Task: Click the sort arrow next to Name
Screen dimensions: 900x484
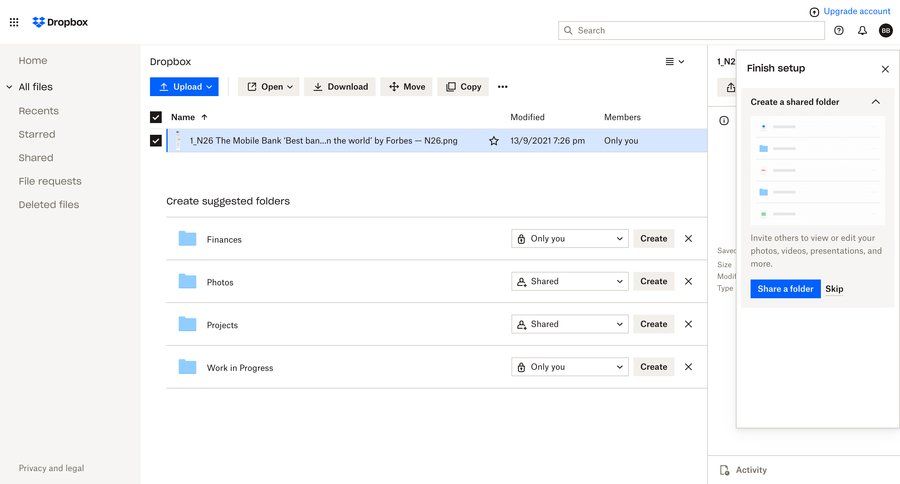Action: coord(204,117)
